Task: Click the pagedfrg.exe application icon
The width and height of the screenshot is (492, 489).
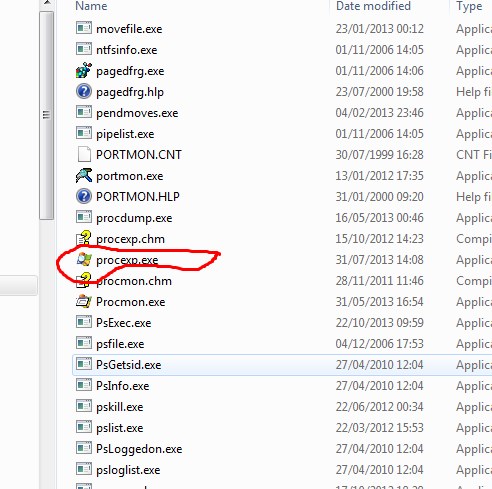Action: 84,71
